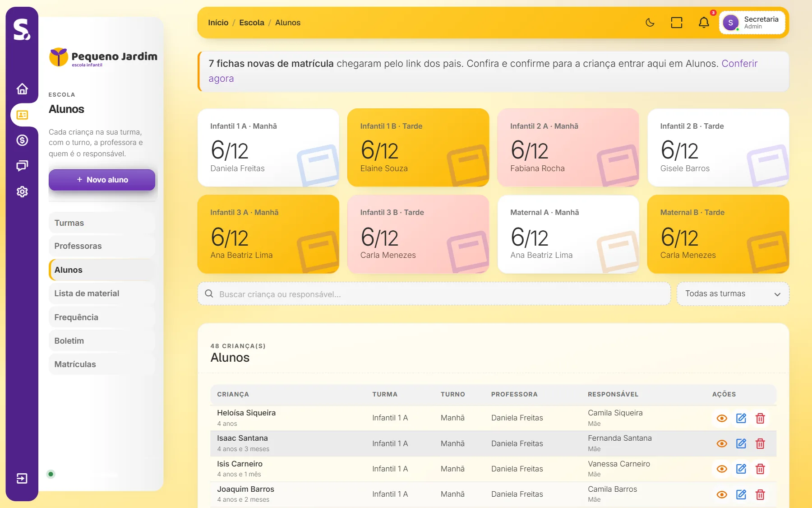This screenshot has width=812, height=508.
Task: Select the Infantil 3 B Tarde class card
Action: (x=418, y=234)
